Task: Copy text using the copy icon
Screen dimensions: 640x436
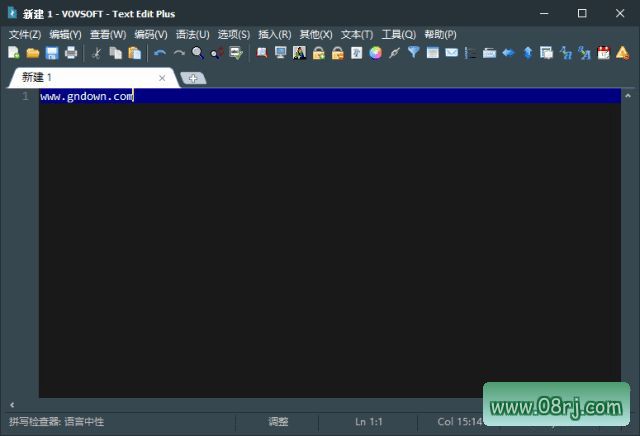Action: (116, 53)
